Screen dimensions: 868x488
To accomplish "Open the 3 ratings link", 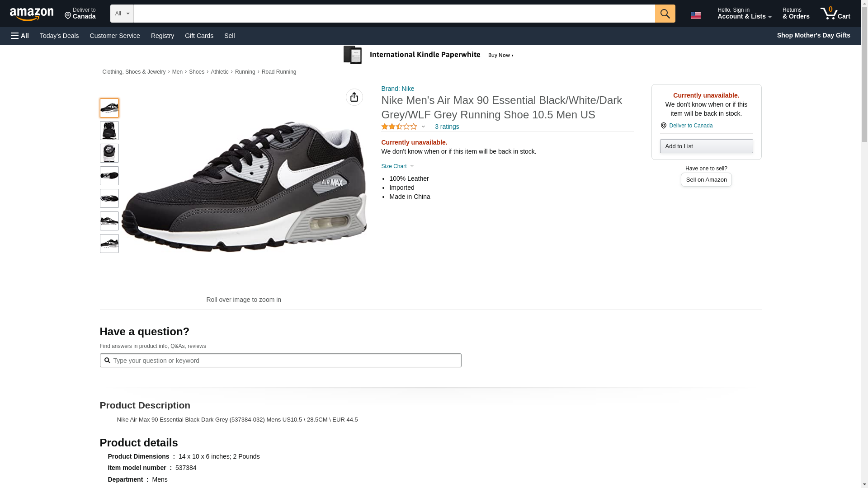I will pos(447,127).
